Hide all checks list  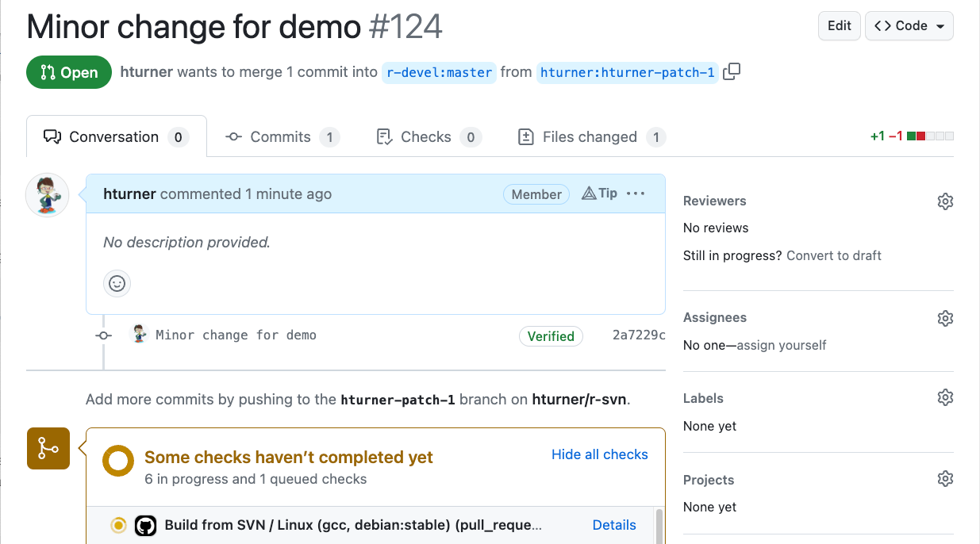coord(599,454)
